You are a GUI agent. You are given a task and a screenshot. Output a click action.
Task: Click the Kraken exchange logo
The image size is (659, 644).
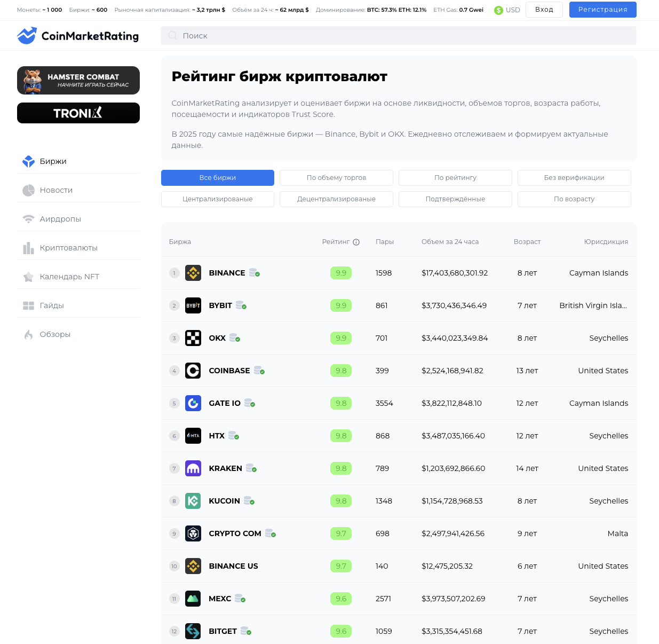pos(193,468)
